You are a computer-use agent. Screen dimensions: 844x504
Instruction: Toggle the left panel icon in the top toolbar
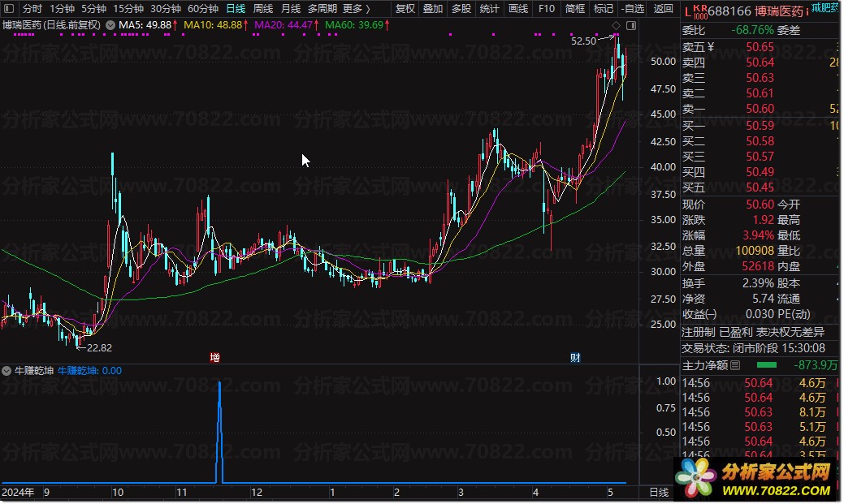click(x=9, y=9)
